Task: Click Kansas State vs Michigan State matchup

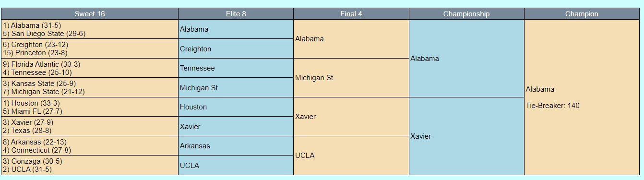Action: pos(90,87)
